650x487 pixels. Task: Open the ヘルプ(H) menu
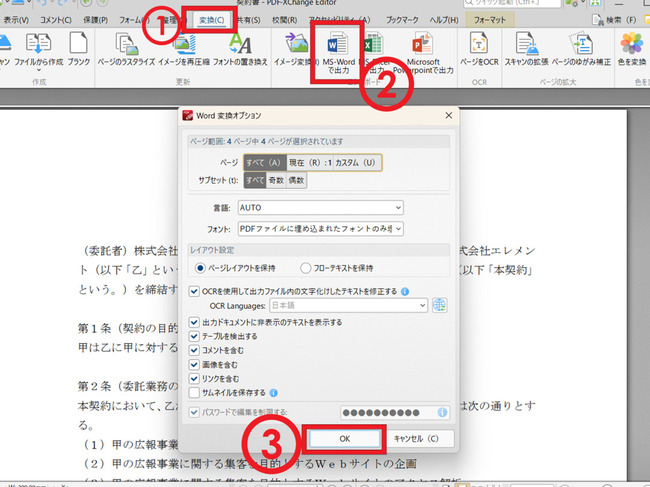pos(444,20)
